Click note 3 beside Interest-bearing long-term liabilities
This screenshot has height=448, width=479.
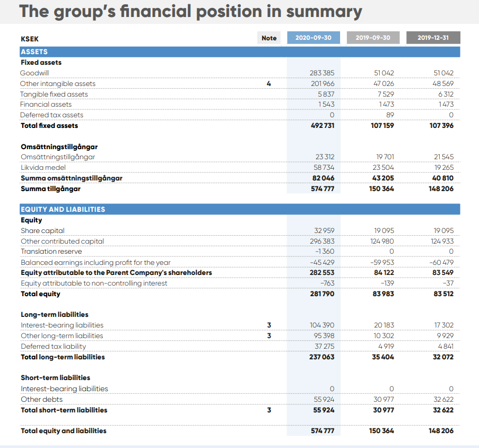(269, 325)
